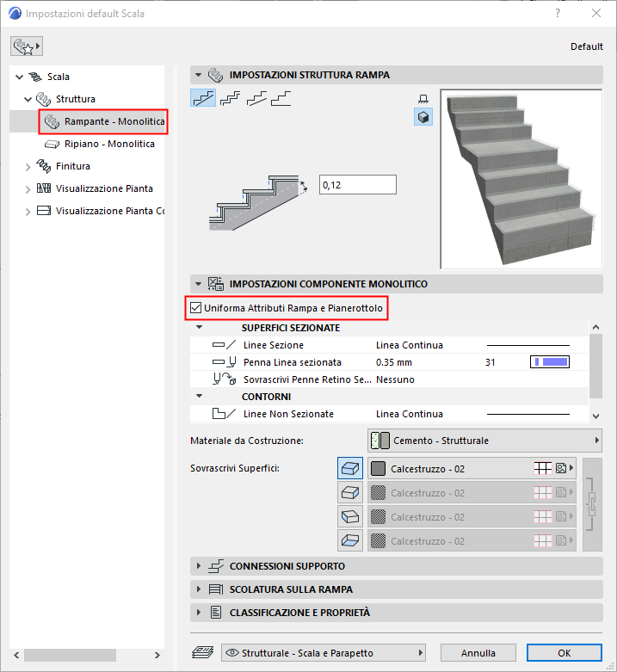The image size is (617, 672).
Task: Click tree panel scroll left arrow
Action: [16, 655]
